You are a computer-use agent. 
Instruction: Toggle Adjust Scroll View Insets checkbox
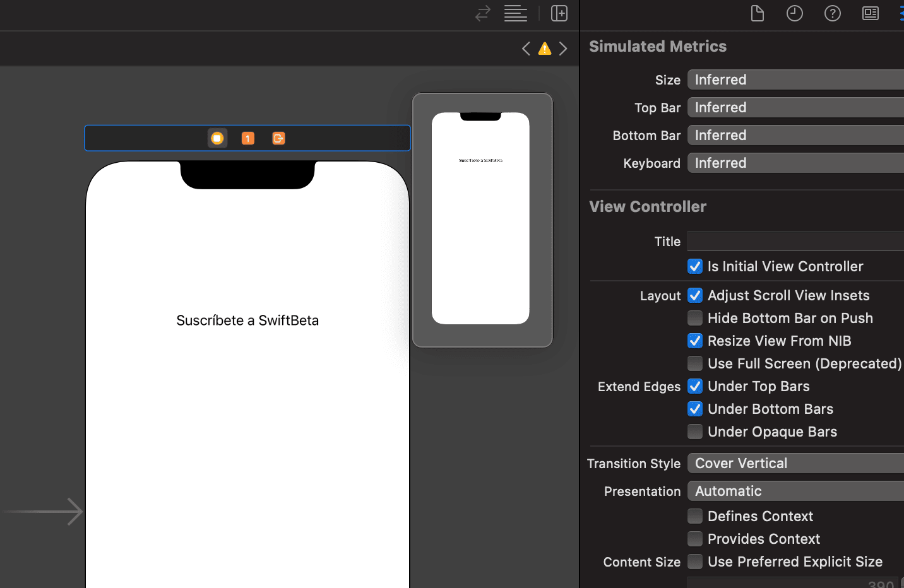pos(695,295)
